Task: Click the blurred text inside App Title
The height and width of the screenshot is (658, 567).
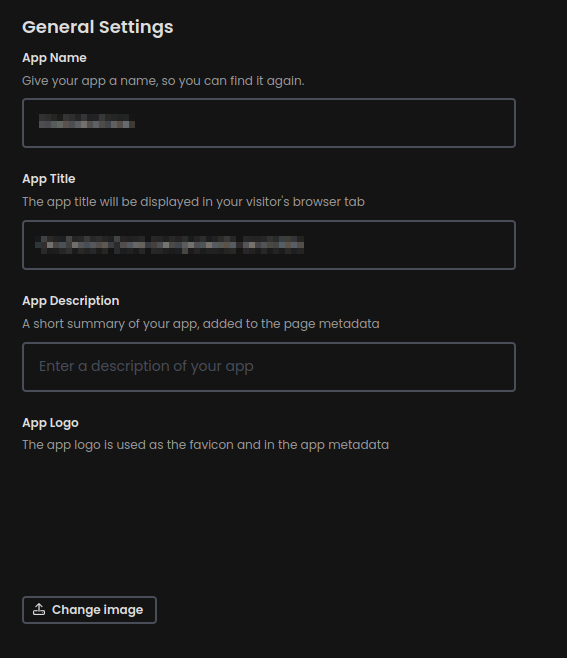Action: pos(170,245)
